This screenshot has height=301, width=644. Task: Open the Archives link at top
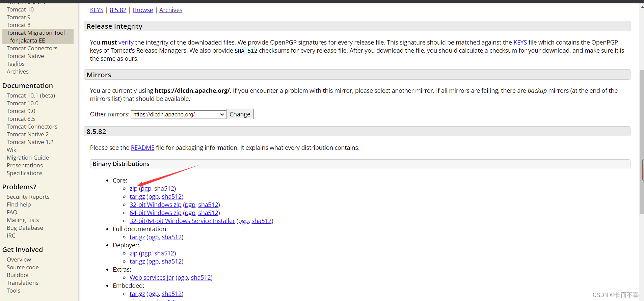171,10
